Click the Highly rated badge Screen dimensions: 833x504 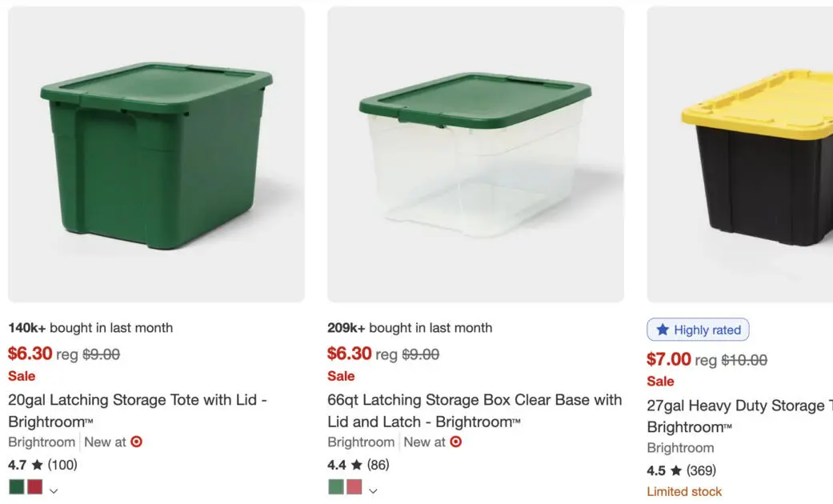(698, 330)
